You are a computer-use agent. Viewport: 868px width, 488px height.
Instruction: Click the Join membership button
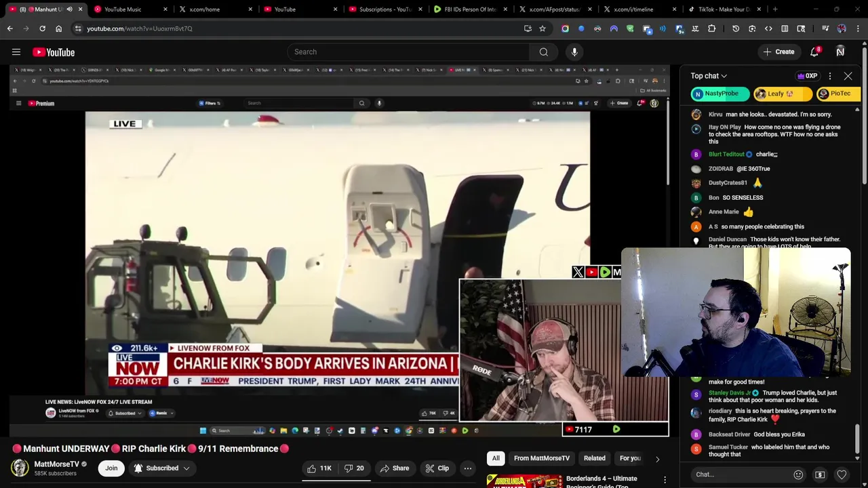pos(111,468)
